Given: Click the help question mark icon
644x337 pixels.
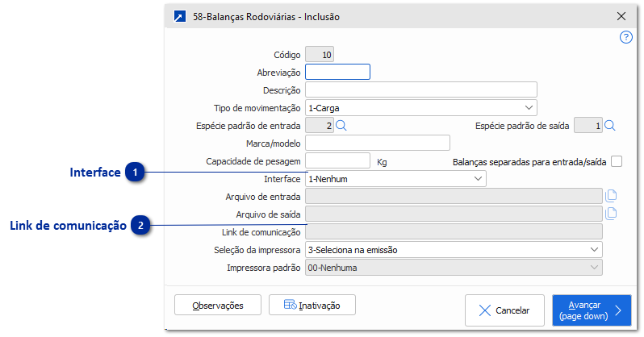Looking at the screenshot, I should pos(625,37).
